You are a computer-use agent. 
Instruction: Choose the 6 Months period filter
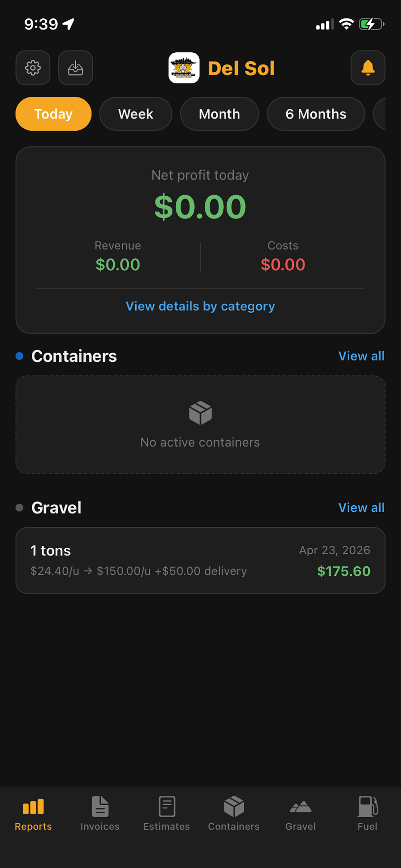click(x=316, y=114)
